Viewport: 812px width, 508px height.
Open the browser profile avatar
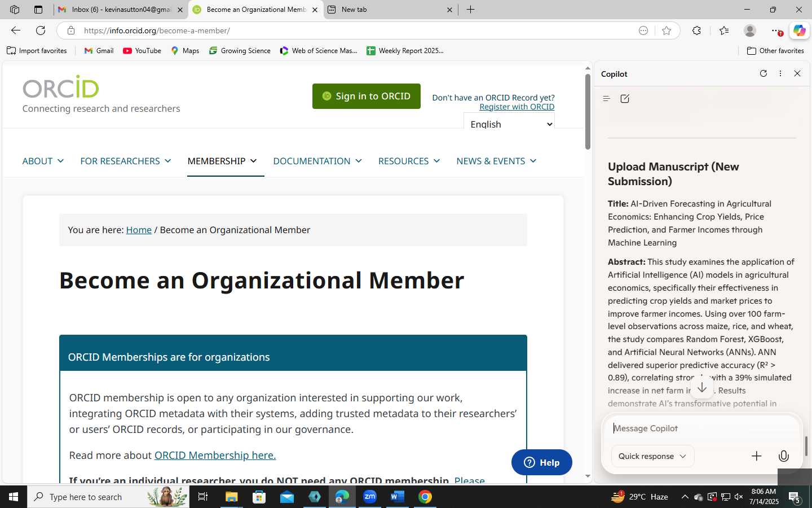tap(750, 30)
